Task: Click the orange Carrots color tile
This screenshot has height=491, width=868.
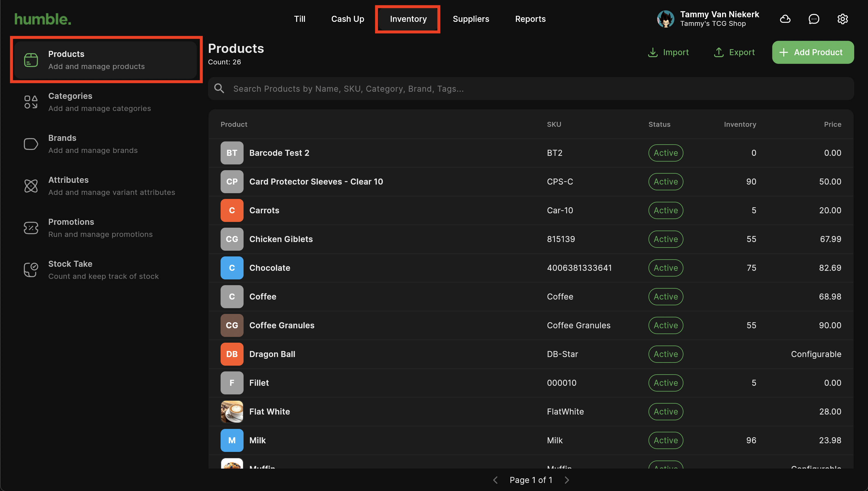Action: 232,210
